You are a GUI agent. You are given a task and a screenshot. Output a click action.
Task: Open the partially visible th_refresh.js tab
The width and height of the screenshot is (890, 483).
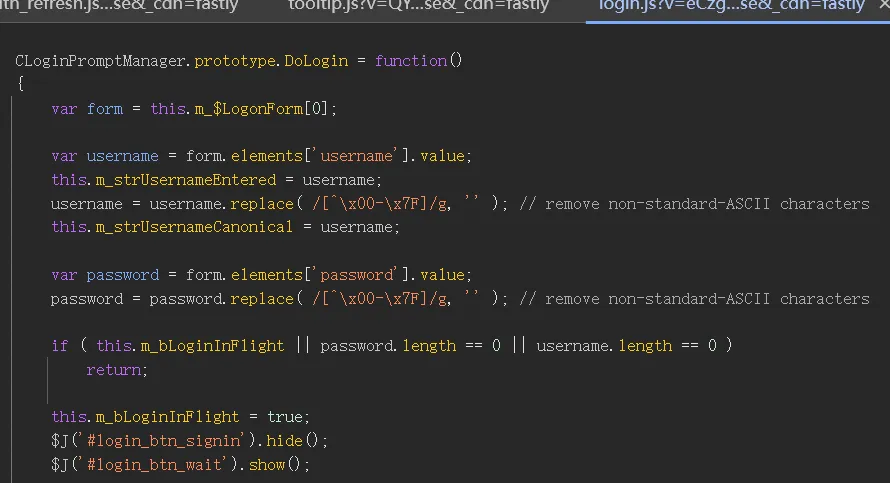pyautogui.click(x=108, y=6)
